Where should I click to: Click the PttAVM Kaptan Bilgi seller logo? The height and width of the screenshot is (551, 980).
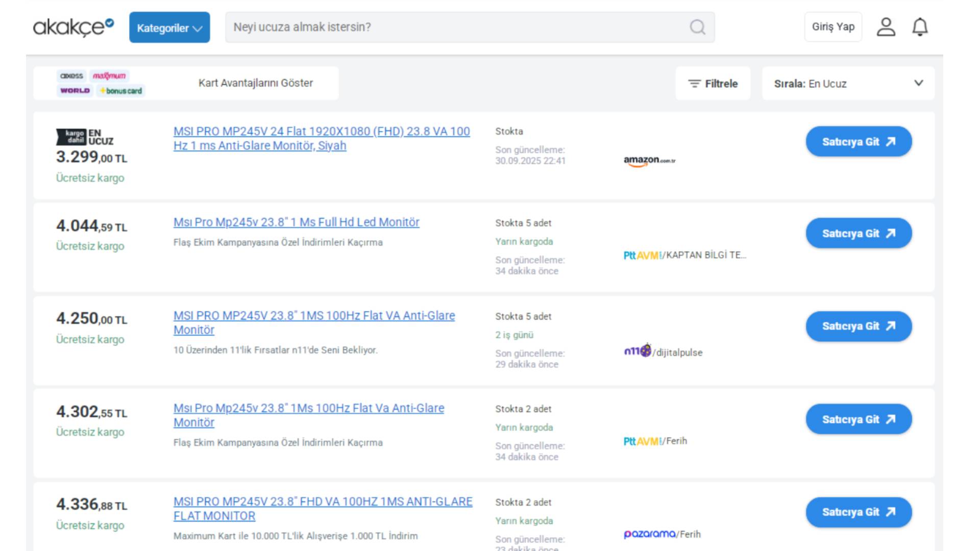684,255
